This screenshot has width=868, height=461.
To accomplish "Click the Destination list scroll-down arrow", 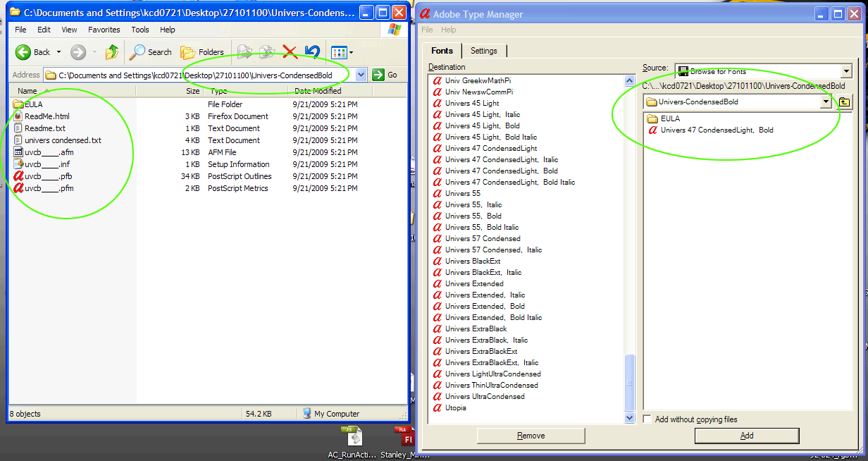I will click(x=630, y=418).
